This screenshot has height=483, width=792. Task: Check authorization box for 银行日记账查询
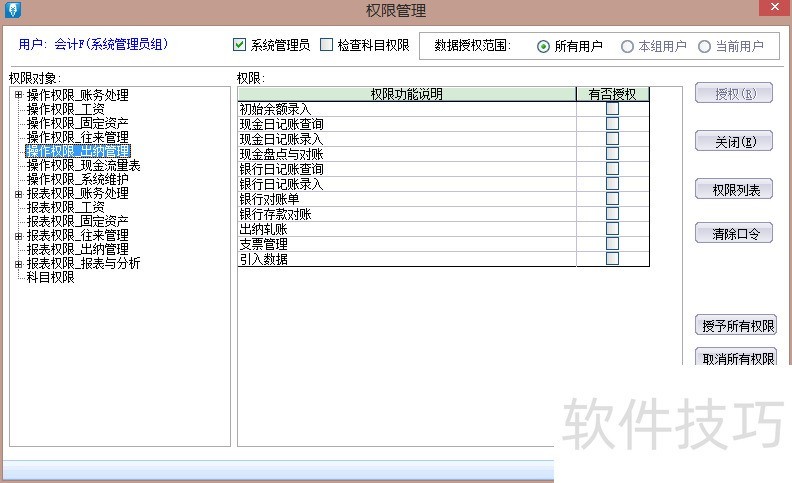(612, 168)
